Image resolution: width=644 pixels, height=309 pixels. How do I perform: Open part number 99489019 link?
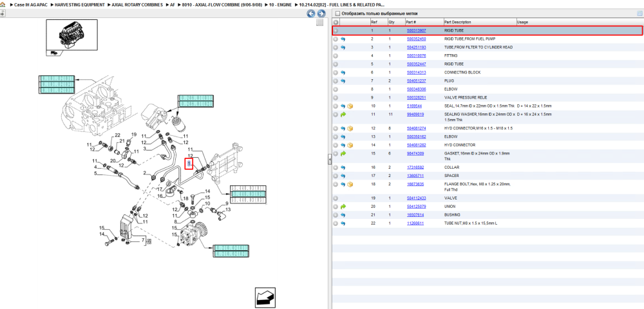coord(415,115)
